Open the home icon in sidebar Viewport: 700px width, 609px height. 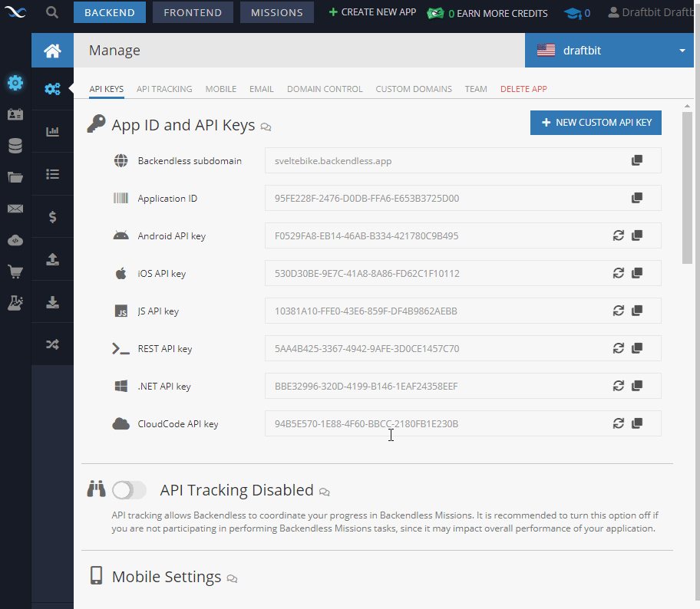(52, 51)
